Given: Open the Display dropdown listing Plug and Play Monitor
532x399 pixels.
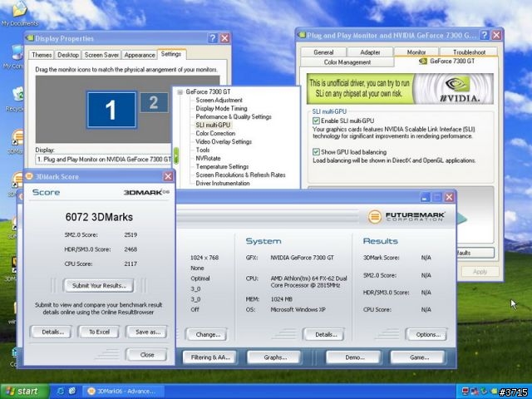Looking at the screenshot, I should 103,159.
